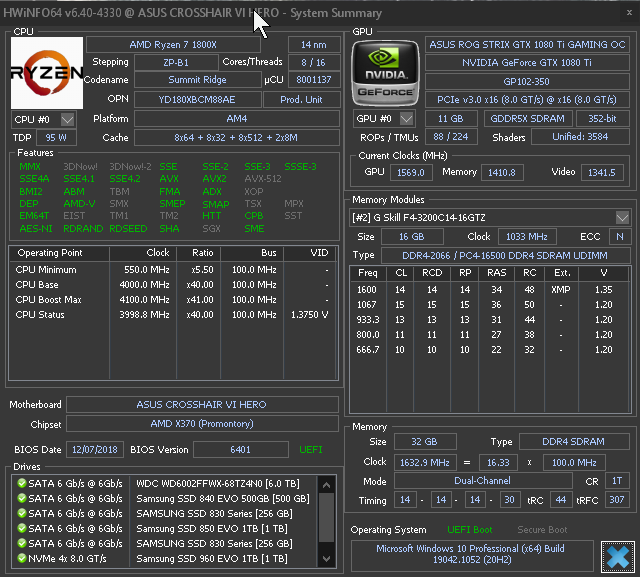Select the 666.7 memory timing row

click(x=490, y=350)
